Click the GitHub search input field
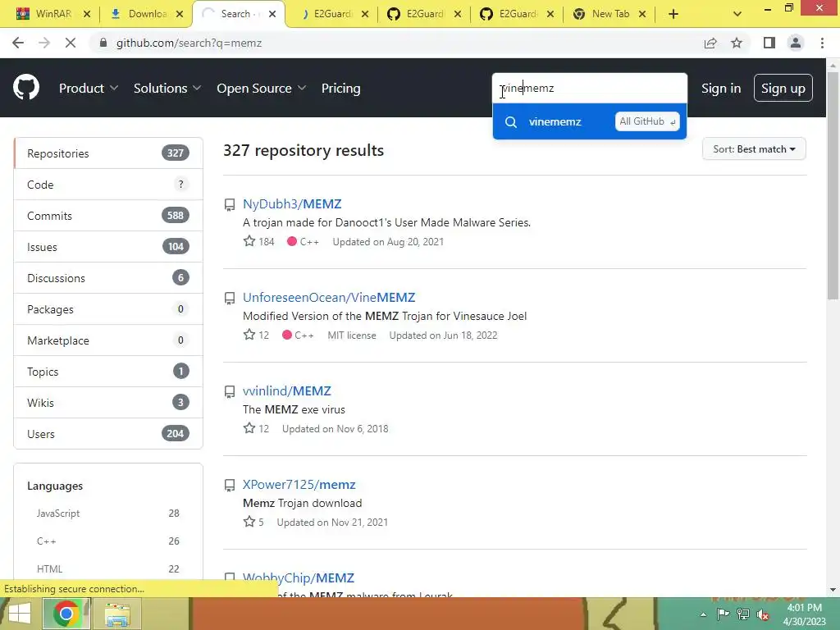840x630 pixels. tap(589, 88)
